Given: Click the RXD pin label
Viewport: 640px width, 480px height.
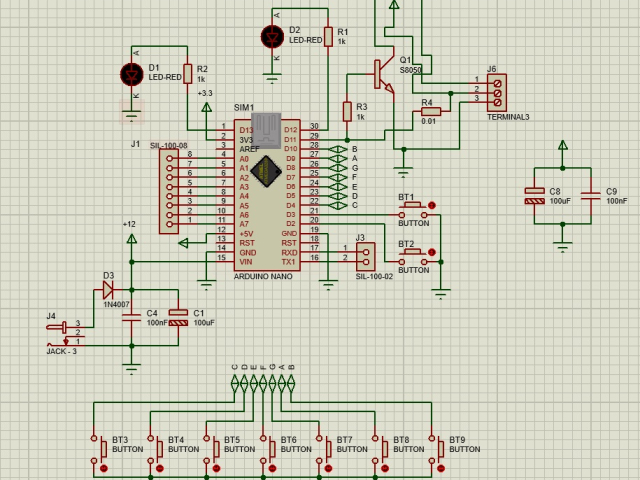Looking at the screenshot, I should 289,252.
